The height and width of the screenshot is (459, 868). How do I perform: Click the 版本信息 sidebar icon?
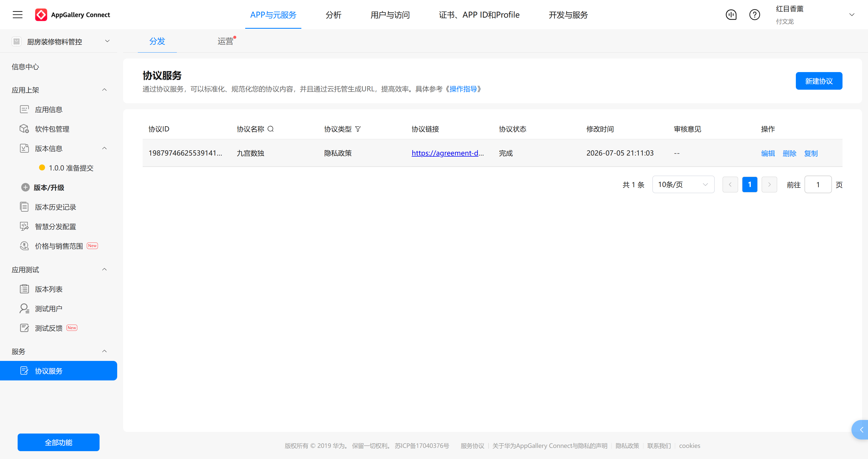(24, 148)
